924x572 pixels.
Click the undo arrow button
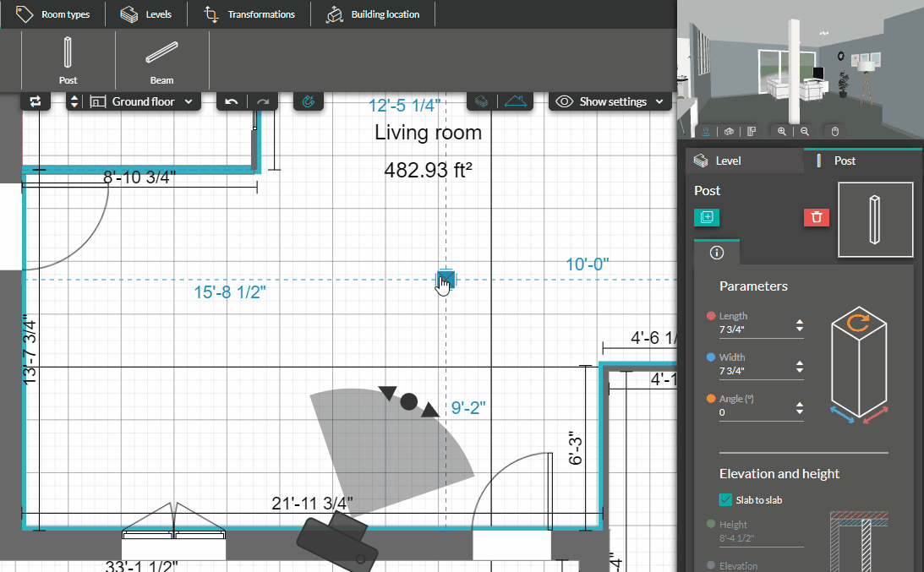click(x=232, y=101)
